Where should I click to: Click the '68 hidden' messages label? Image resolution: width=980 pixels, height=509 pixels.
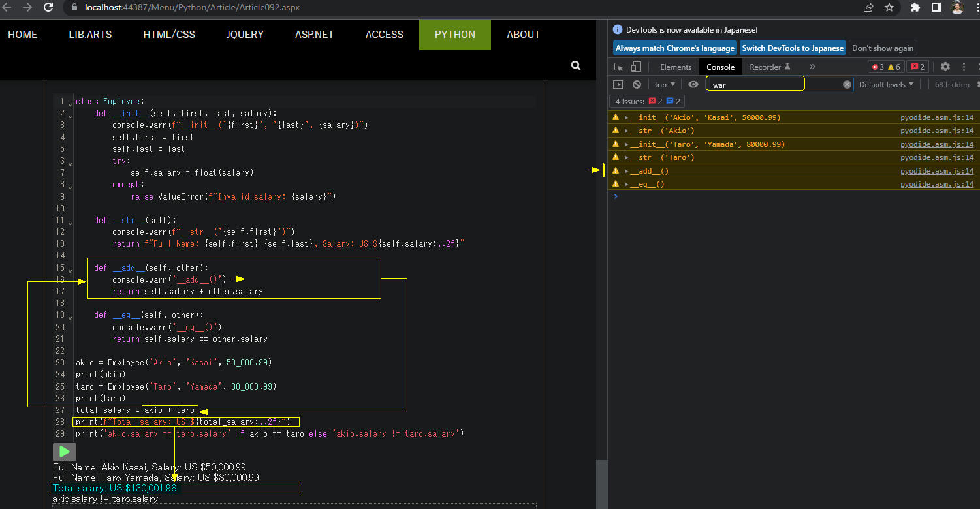pyautogui.click(x=952, y=85)
